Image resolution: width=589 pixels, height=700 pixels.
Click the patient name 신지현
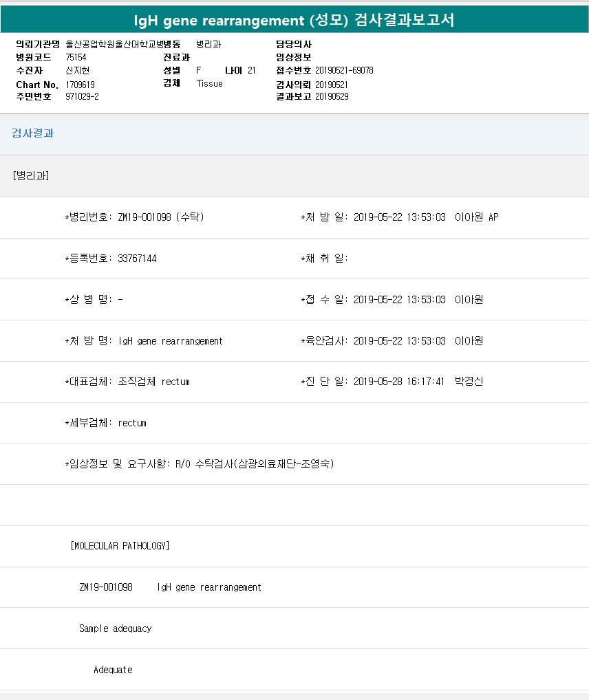[x=77, y=70]
